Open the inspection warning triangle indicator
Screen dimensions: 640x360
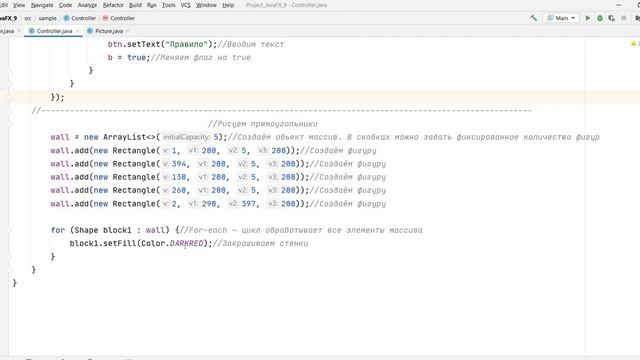pos(633,44)
